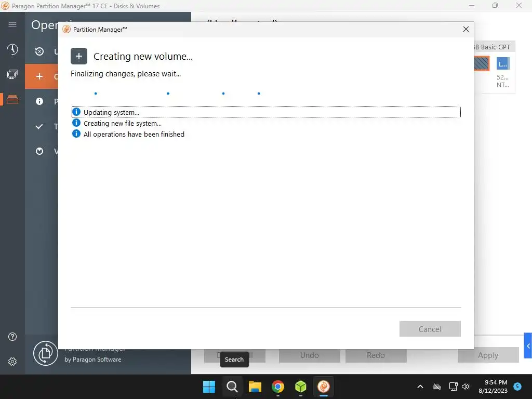Click the Undo button
532x399 pixels.
(x=310, y=355)
